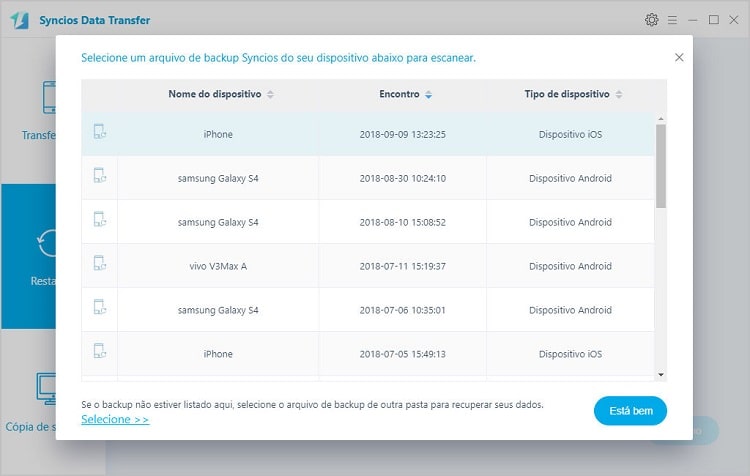Open the Cópia de segurança monitor icon
The height and width of the screenshot is (476, 750).
[x=46, y=389]
